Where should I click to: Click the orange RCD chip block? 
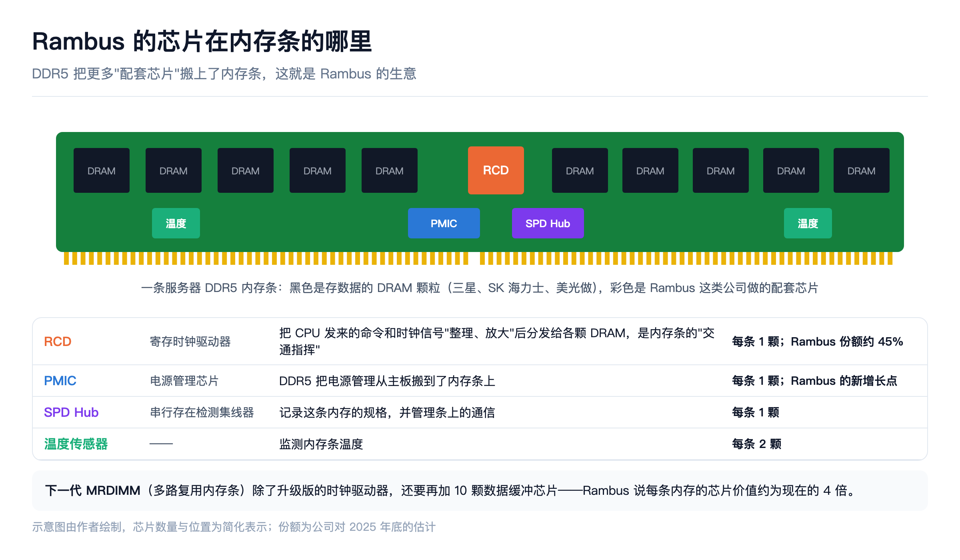point(496,170)
